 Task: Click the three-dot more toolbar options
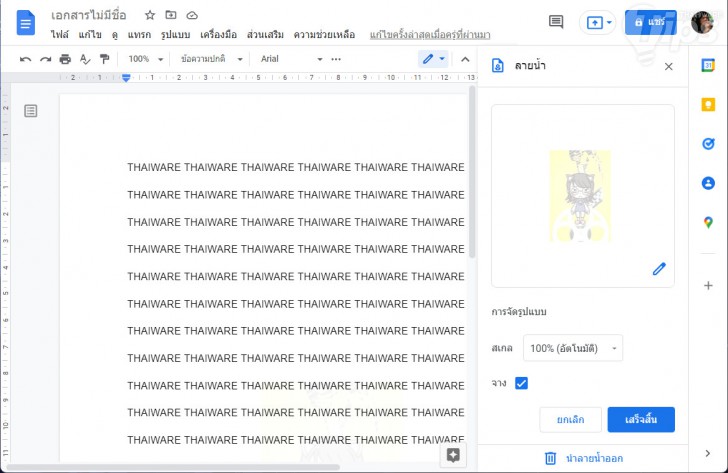point(336,59)
